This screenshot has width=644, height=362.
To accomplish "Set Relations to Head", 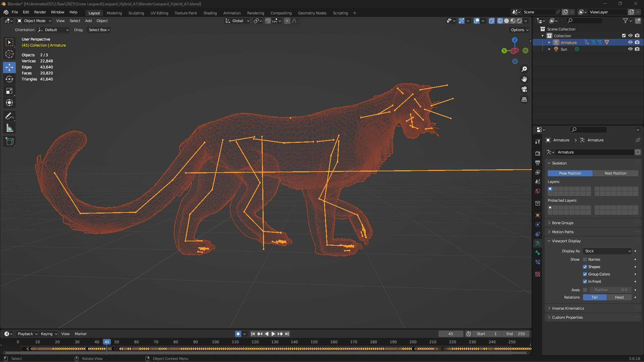I will (x=619, y=297).
